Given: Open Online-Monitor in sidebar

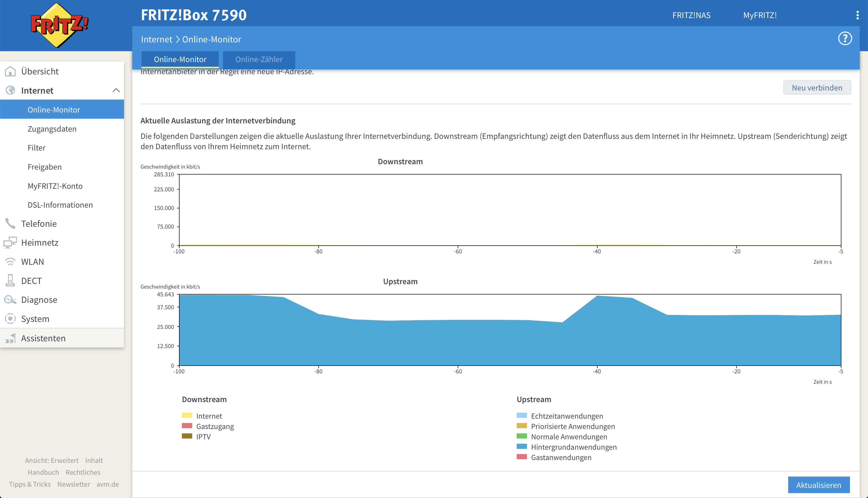Looking at the screenshot, I should pyautogui.click(x=62, y=109).
